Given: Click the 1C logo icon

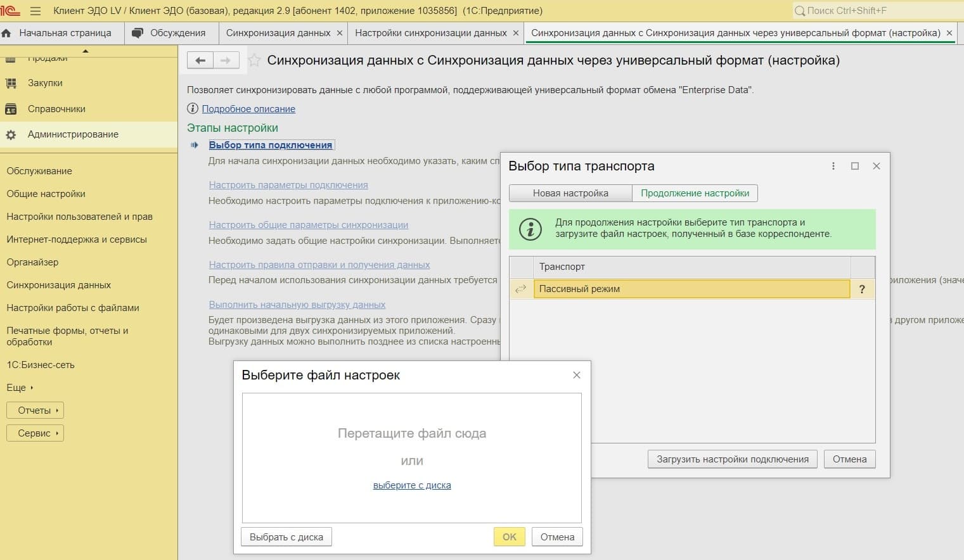Looking at the screenshot, I should (x=10, y=10).
